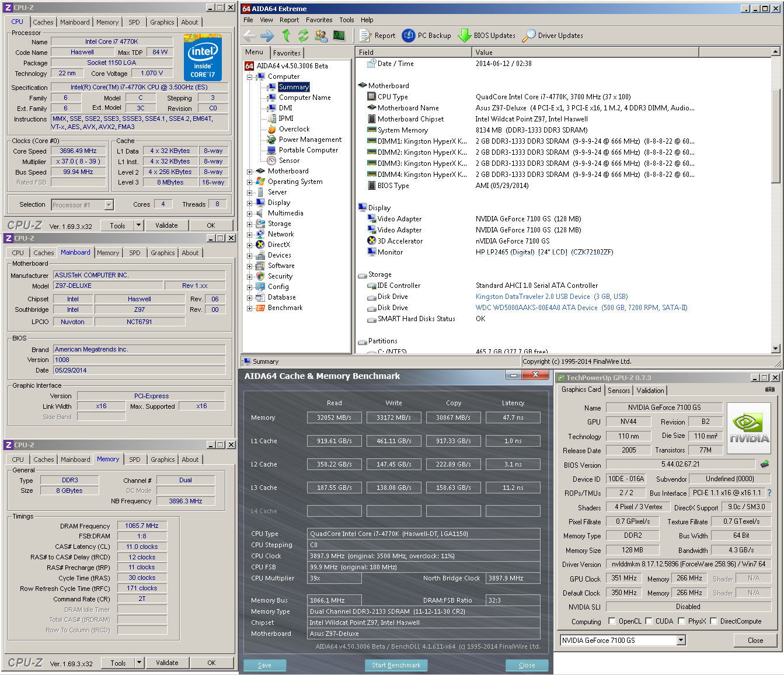Click the green up-level arrow in AIDA64
Screen dimensions: 784x675
click(x=286, y=36)
